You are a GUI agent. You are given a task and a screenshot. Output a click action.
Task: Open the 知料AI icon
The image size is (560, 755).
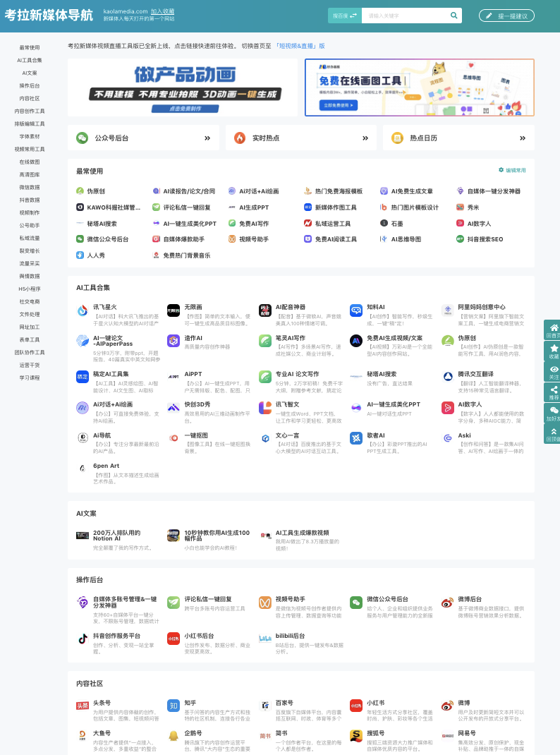pos(356,310)
